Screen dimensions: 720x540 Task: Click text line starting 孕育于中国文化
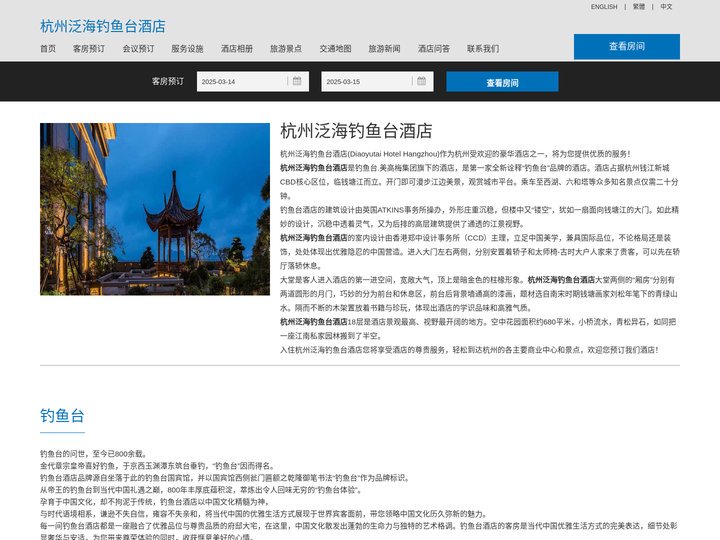click(x=155, y=501)
